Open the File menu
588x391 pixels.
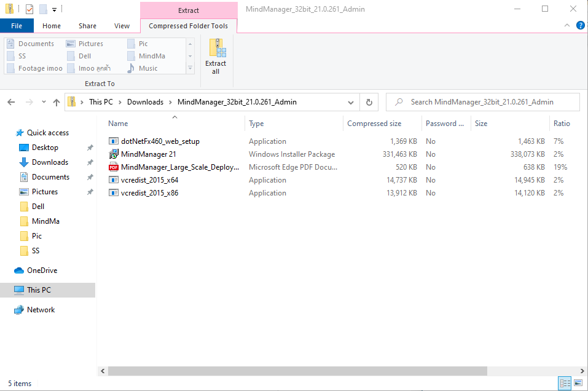(17, 26)
